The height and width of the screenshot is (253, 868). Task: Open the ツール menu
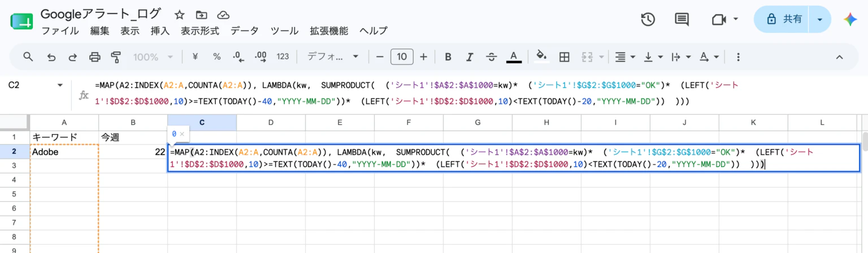[x=284, y=31]
